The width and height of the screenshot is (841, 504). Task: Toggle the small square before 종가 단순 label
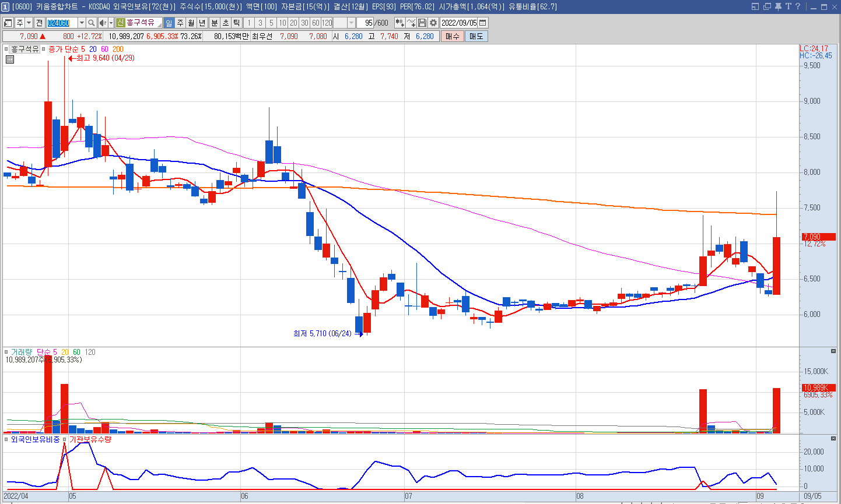coord(44,50)
